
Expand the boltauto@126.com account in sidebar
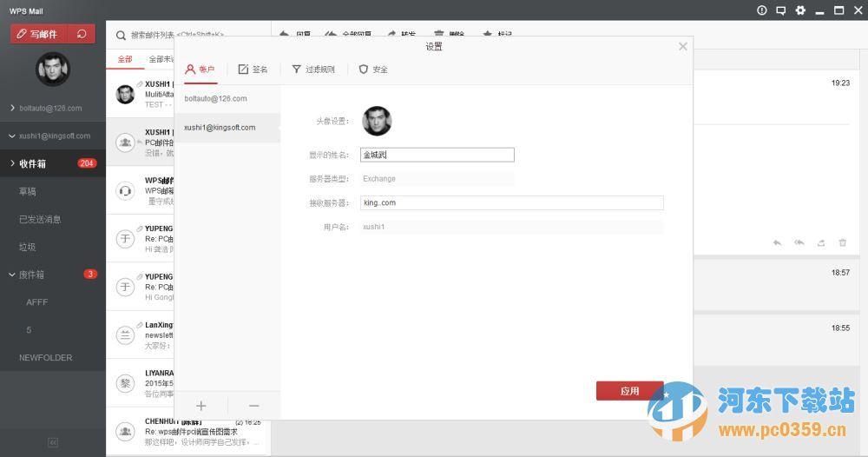tap(12, 108)
